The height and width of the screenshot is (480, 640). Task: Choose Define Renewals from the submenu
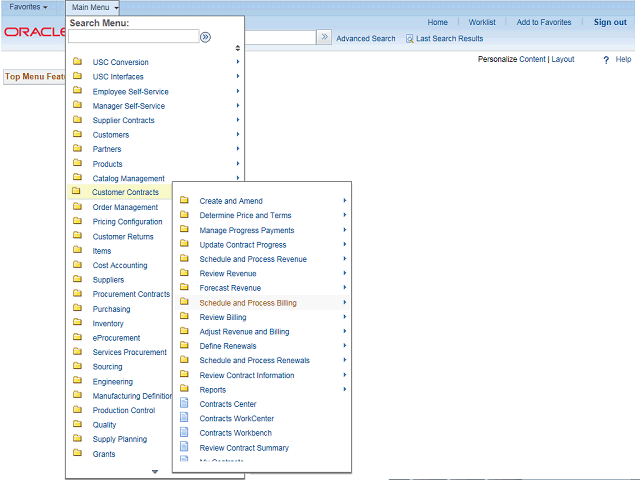(x=229, y=346)
